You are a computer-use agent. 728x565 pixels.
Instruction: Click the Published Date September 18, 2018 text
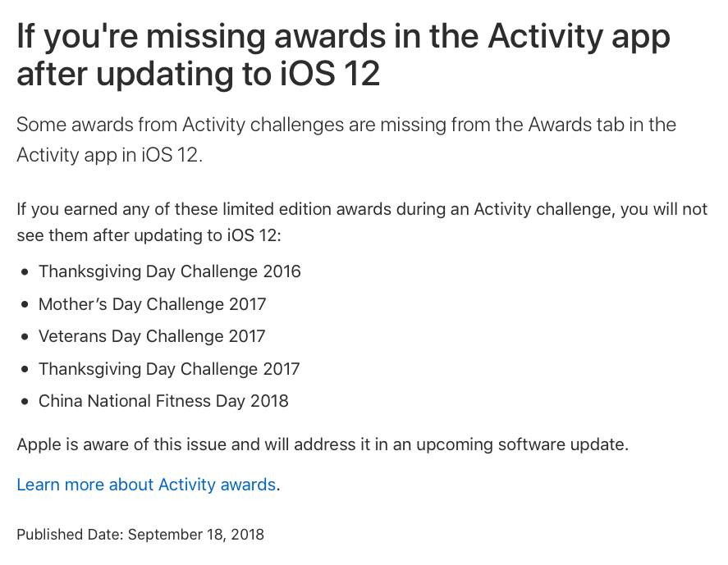point(140,535)
